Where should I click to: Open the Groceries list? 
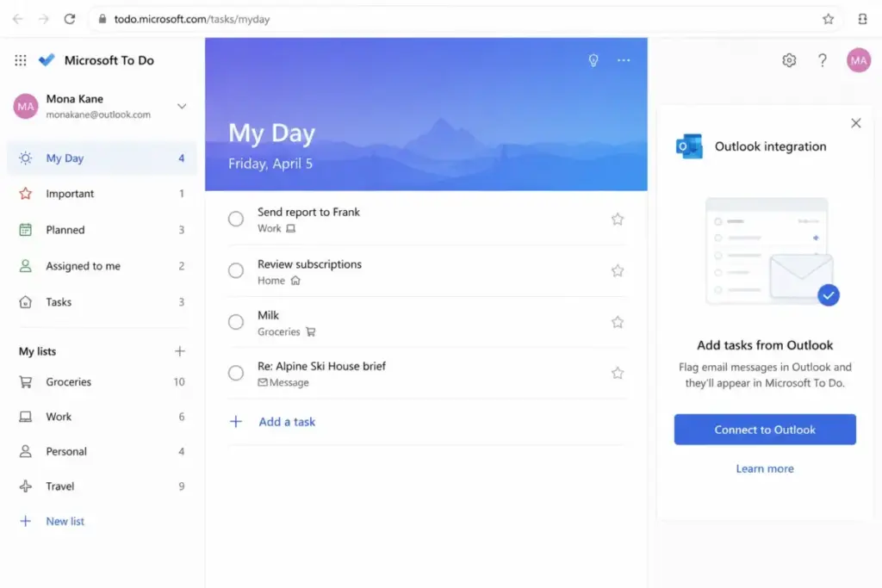(x=102, y=381)
